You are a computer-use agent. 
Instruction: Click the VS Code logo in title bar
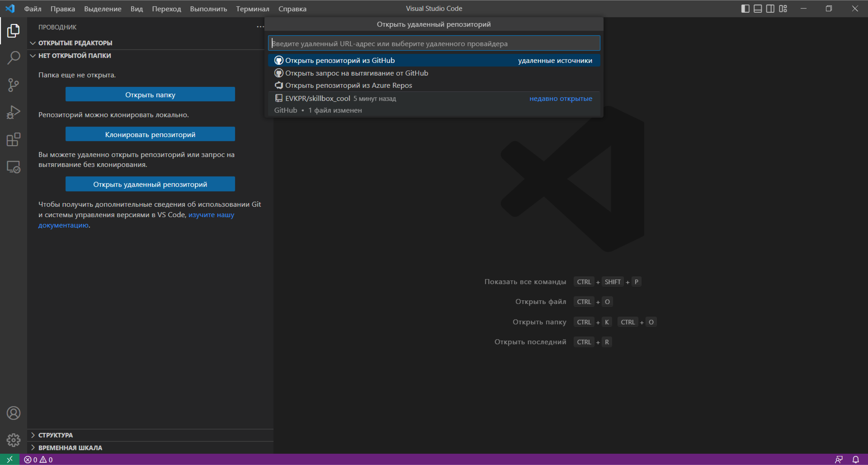[10, 8]
